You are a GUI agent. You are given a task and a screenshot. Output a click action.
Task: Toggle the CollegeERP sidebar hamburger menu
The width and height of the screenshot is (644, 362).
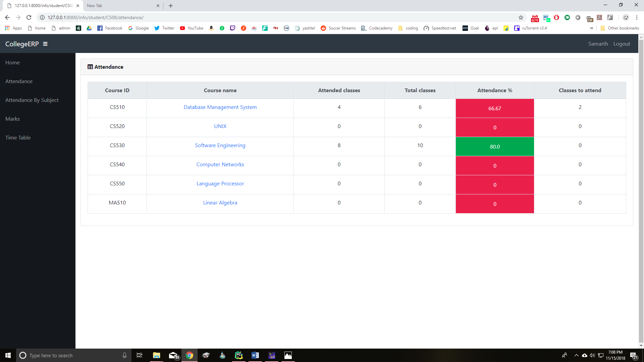coord(45,44)
